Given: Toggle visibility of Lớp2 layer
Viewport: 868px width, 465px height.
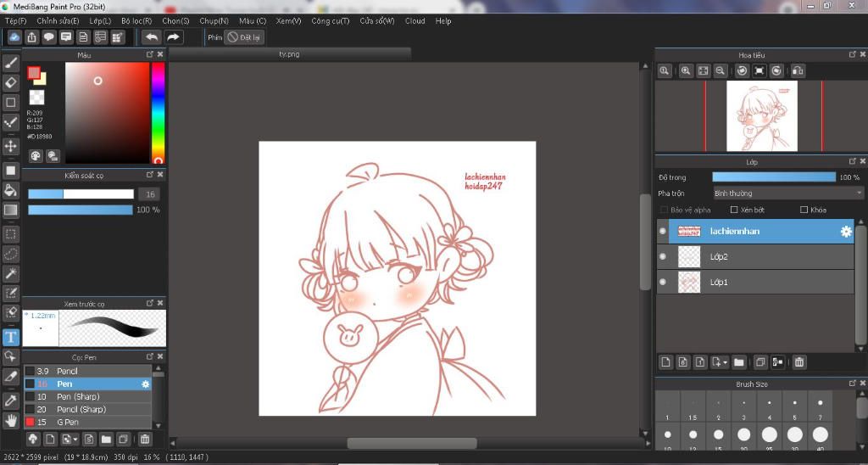Looking at the screenshot, I should (x=663, y=256).
